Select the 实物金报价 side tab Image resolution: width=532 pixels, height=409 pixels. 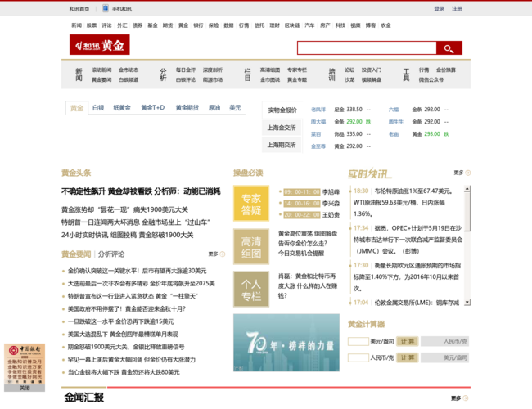(282, 110)
